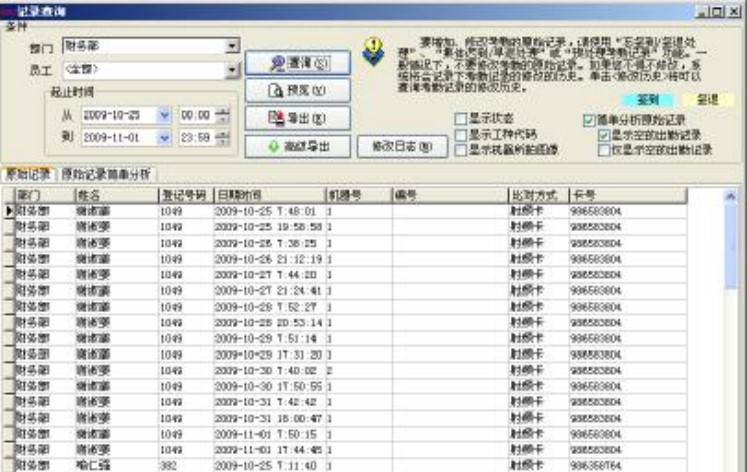Toggle the 显示空的出勤记录 checkbox
The height and width of the screenshot is (472, 747).
[x=604, y=135]
